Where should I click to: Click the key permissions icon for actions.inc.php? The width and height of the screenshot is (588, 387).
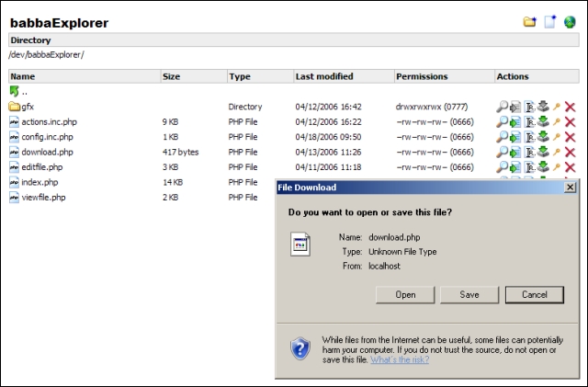557,122
